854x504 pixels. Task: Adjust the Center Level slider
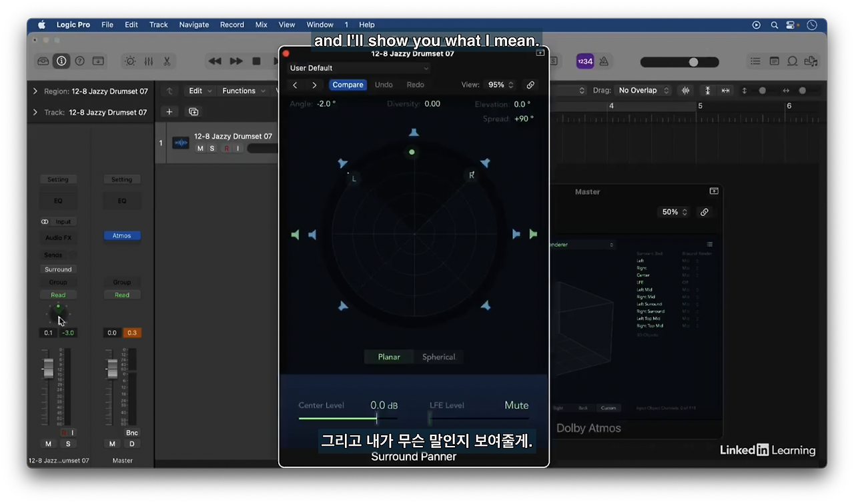click(x=348, y=419)
